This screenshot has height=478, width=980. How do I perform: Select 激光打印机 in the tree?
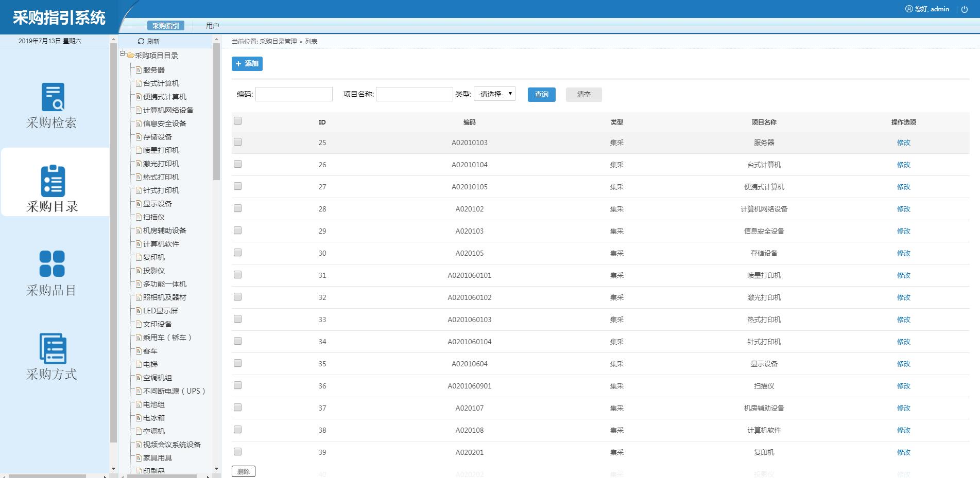(161, 164)
